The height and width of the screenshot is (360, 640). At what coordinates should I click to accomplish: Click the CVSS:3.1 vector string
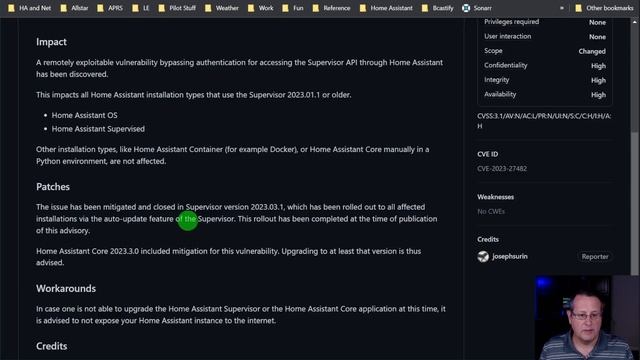(x=544, y=121)
